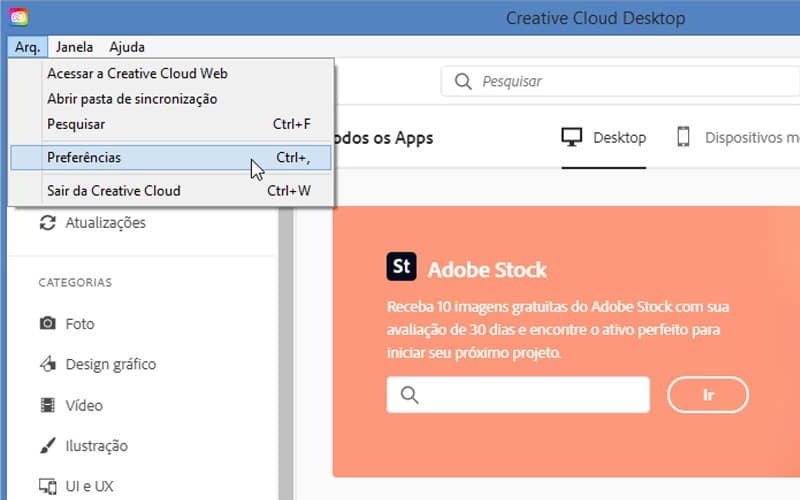Choose Sair da Creative Cloud

pyautogui.click(x=171, y=191)
